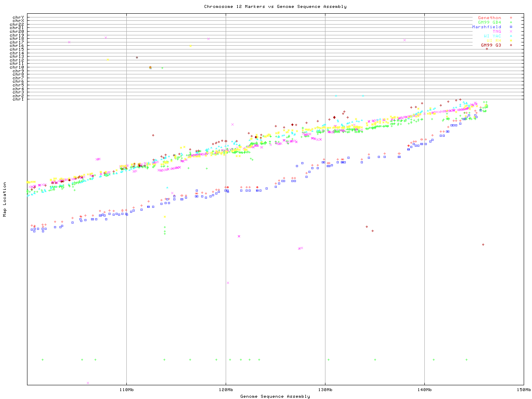Click the Marshfield blue square legend marker
The image size is (532, 399).
coord(511,27)
